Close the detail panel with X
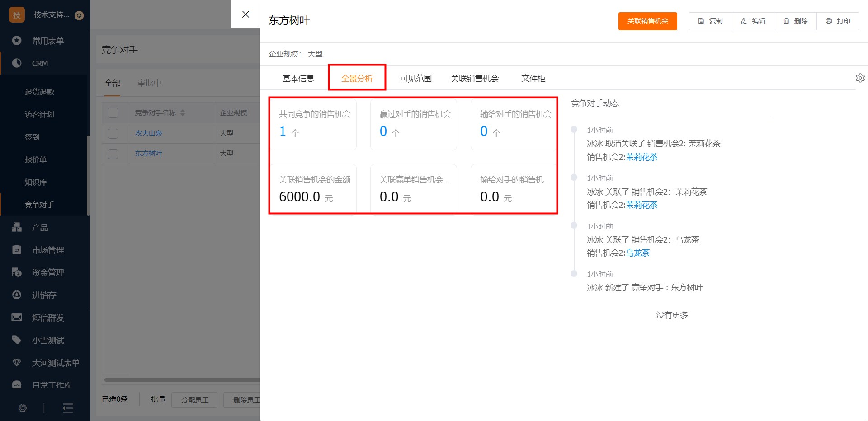This screenshot has width=868, height=421. coord(245,14)
